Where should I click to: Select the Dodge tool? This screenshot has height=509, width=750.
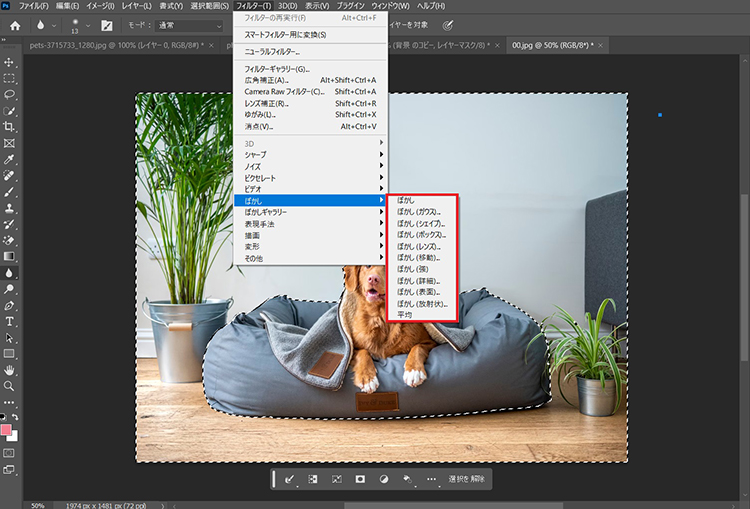coord(9,289)
